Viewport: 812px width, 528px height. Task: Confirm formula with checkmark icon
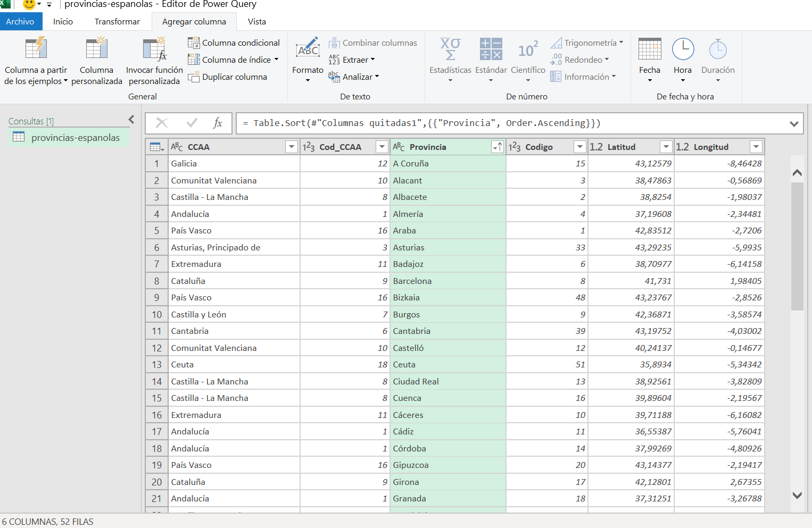click(x=192, y=123)
